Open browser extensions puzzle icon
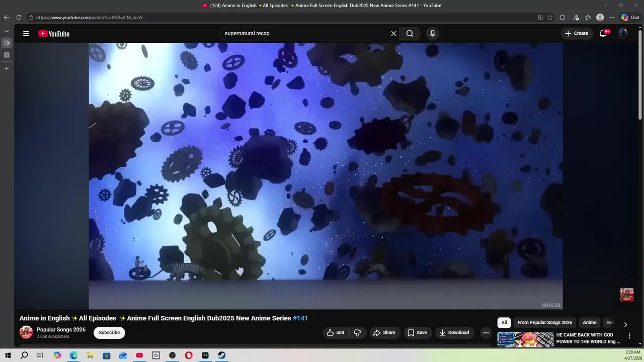The width and height of the screenshot is (644, 362). click(562, 17)
